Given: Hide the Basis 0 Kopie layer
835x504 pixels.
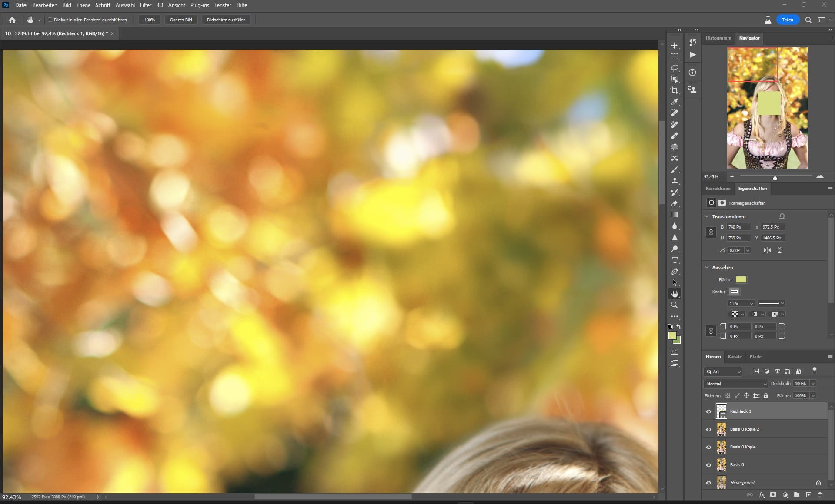Looking at the screenshot, I should point(708,447).
